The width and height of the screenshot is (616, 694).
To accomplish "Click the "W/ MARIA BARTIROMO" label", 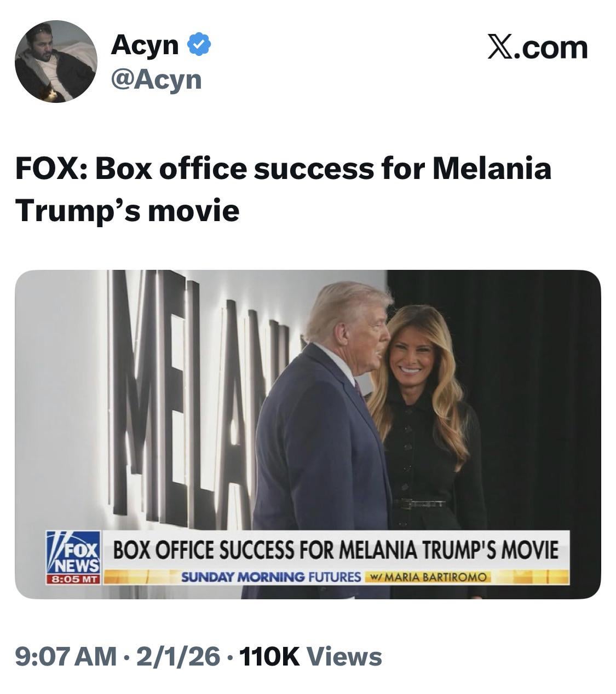I will [429, 577].
